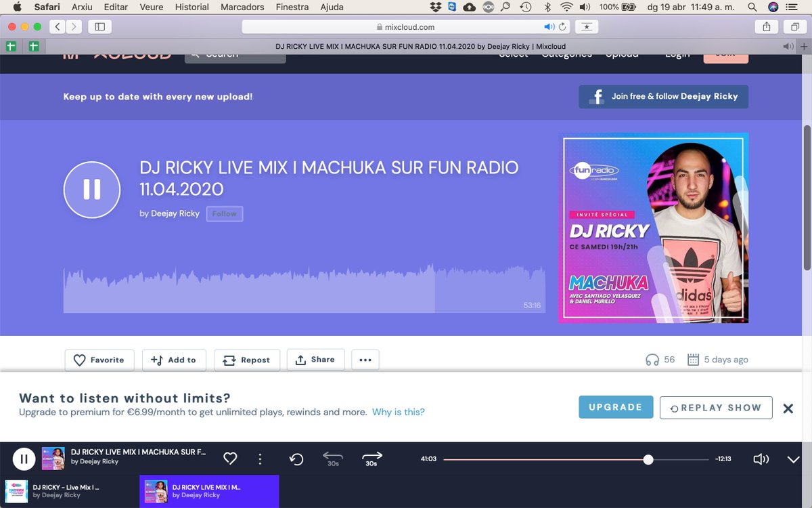The width and height of the screenshot is (812, 508).
Task: Rewind 30 seconds in the player bar
Action: tap(333, 459)
